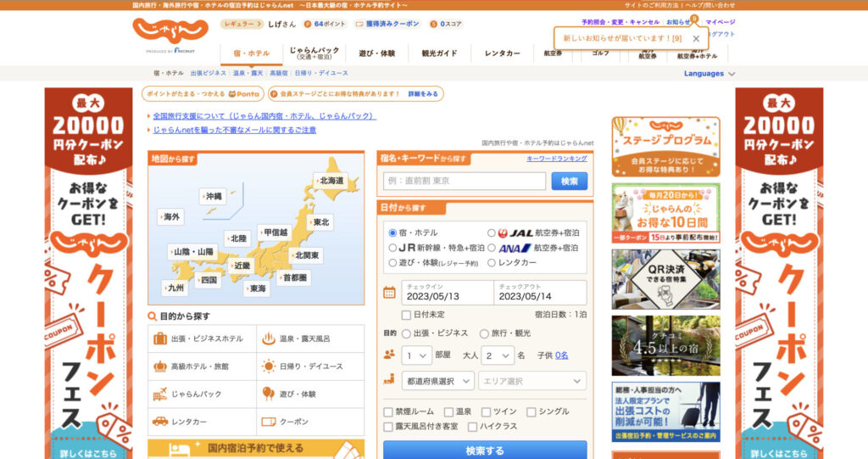Open the エリア選択 dropdown
The width and height of the screenshot is (868, 459).
[x=532, y=381]
